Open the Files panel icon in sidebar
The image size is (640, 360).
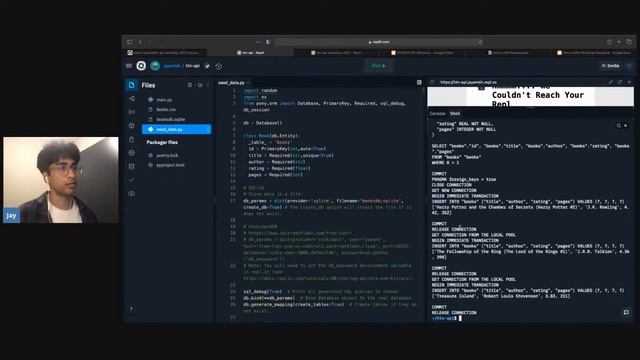coord(131,85)
